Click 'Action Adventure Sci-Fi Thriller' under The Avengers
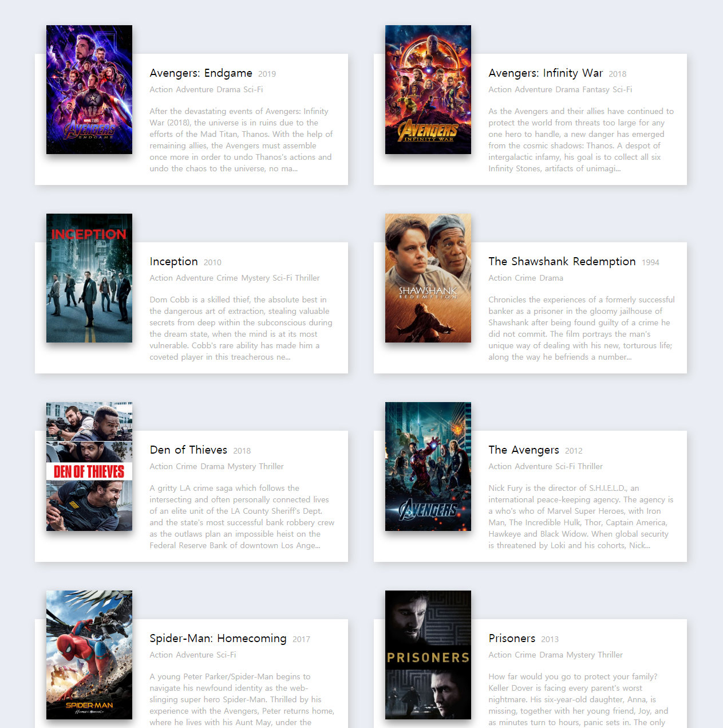The height and width of the screenshot is (728, 723). [x=546, y=466]
